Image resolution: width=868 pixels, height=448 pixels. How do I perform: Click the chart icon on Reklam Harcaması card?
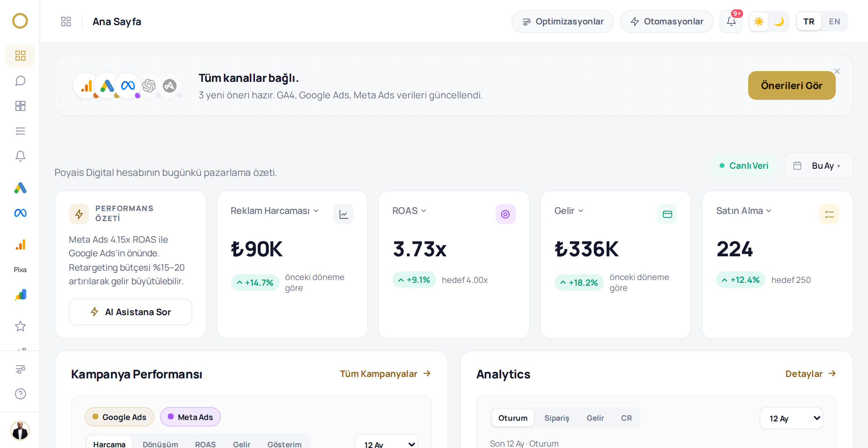[344, 214]
